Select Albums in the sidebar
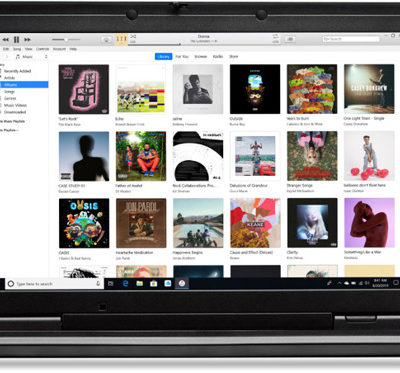 [24, 85]
